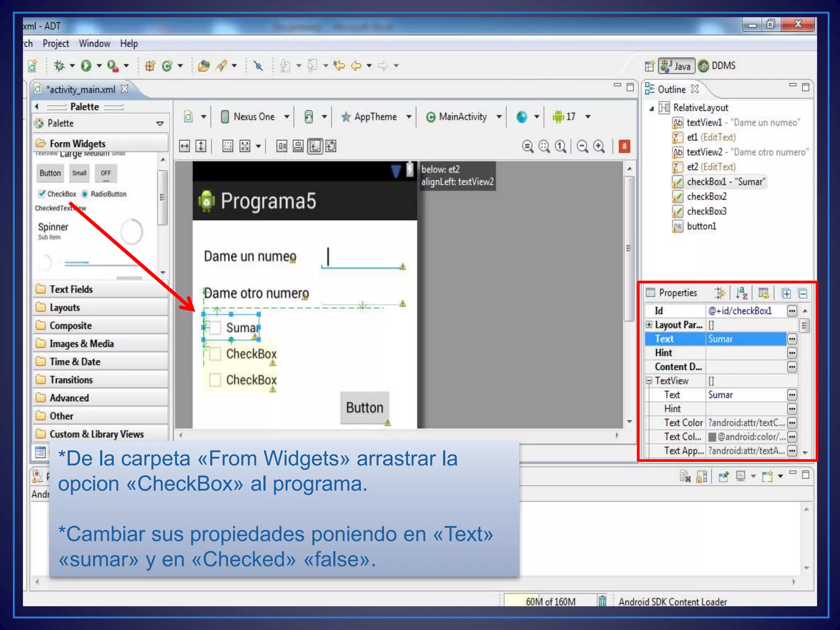Image resolution: width=840 pixels, height=630 pixels.
Task: Click the Java perspective button
Action: click(x=677, y=66)
